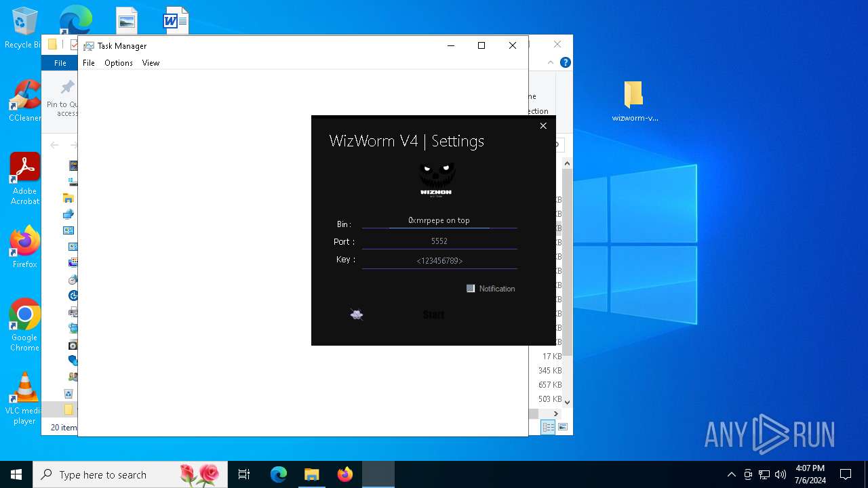Click the yellow folder in Explorer navigation pane
The width and height of the screenshot is (868, 488).
(x=68, y=410)
